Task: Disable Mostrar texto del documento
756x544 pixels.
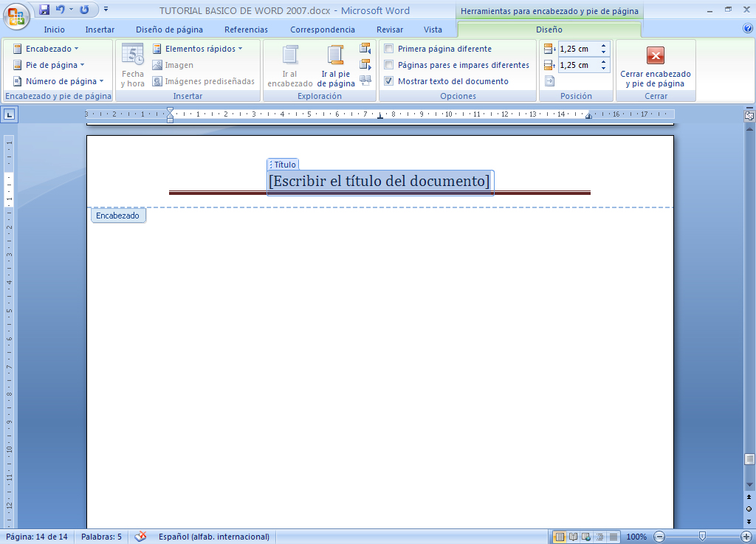Action: coord(388,81)
